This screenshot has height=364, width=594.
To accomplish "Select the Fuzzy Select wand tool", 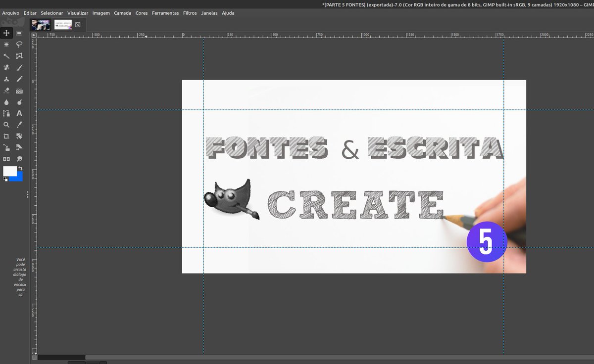I will pyautogui.click(x=6, y=56).
